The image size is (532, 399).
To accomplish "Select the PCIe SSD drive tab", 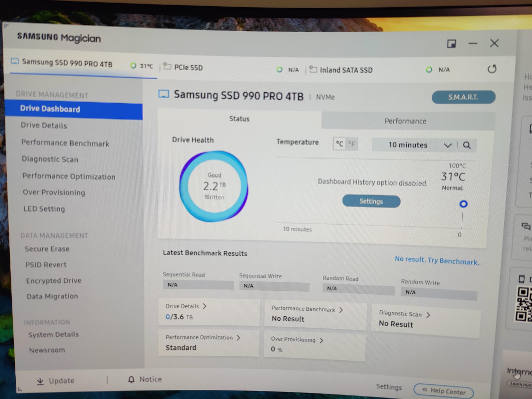I will tap(232, 68).
